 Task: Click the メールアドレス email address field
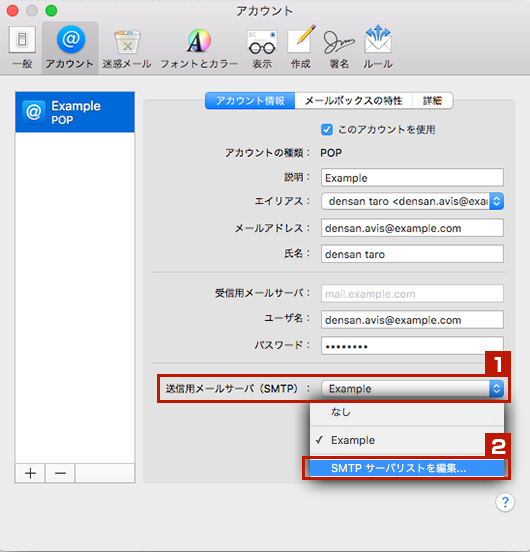pyautogui.click(x=412, y=228)
